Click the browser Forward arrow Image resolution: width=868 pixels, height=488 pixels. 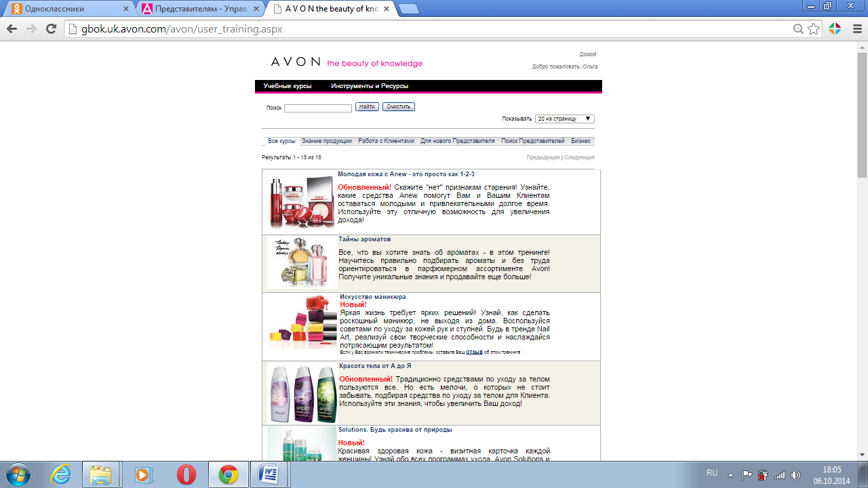tap(31, 29)
